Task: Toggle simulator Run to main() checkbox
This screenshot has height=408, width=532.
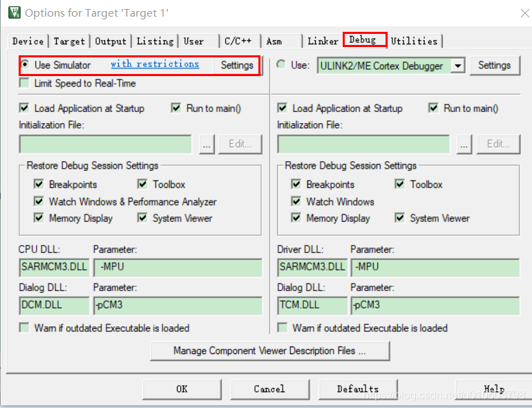Action: pyautogui.click(x=176, y=109)
